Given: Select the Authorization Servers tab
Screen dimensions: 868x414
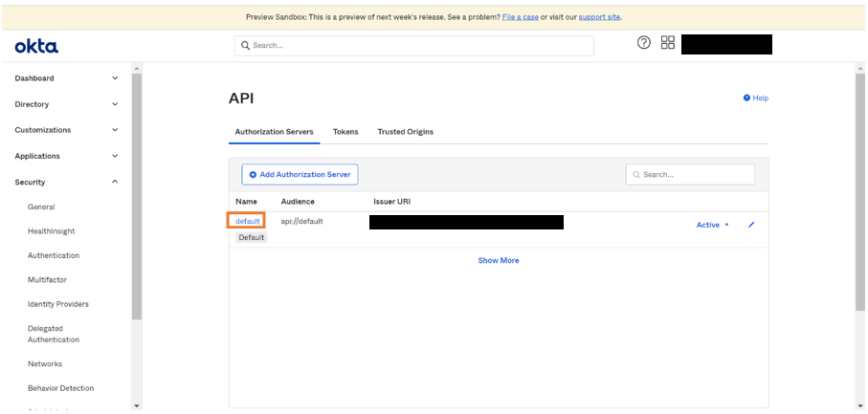Looking at the screenshot, I should click(x=274, y=132).
